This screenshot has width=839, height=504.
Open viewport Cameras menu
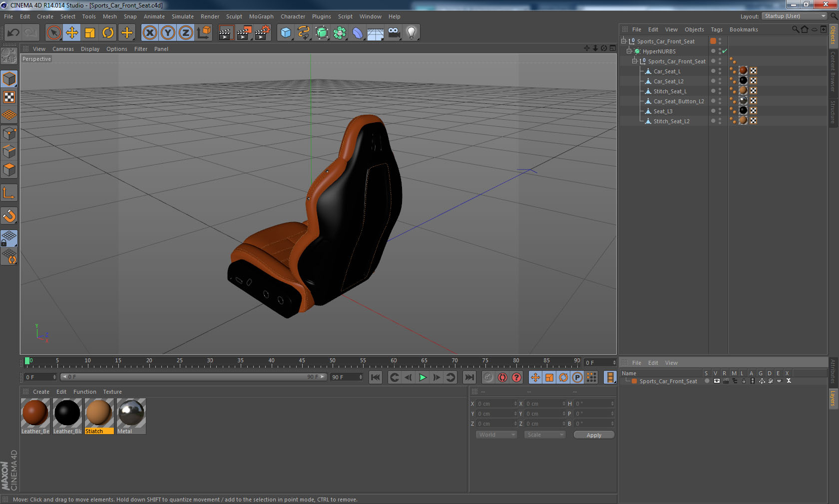click(63, 49)
